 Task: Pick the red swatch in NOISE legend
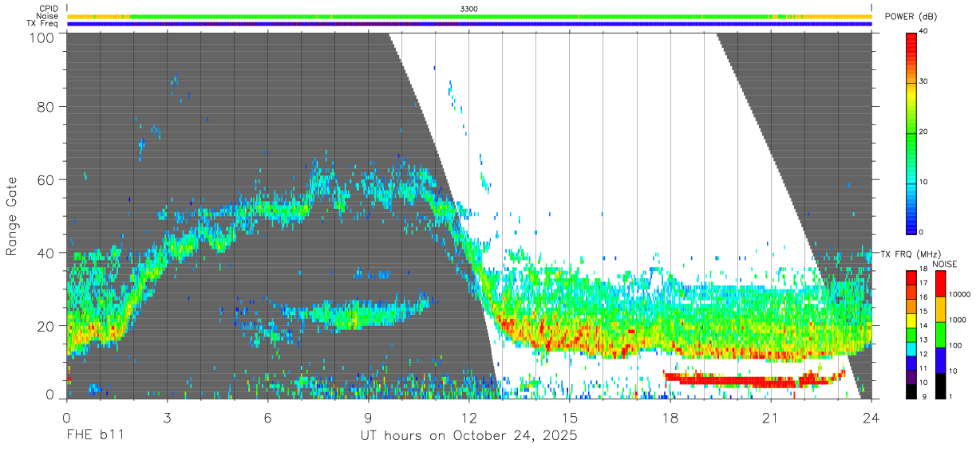pos(940,284)
